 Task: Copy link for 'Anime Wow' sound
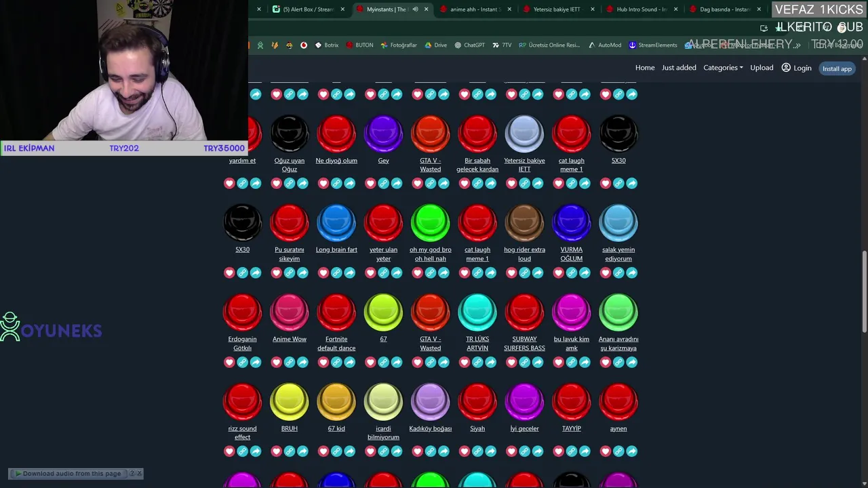point(290,362)
